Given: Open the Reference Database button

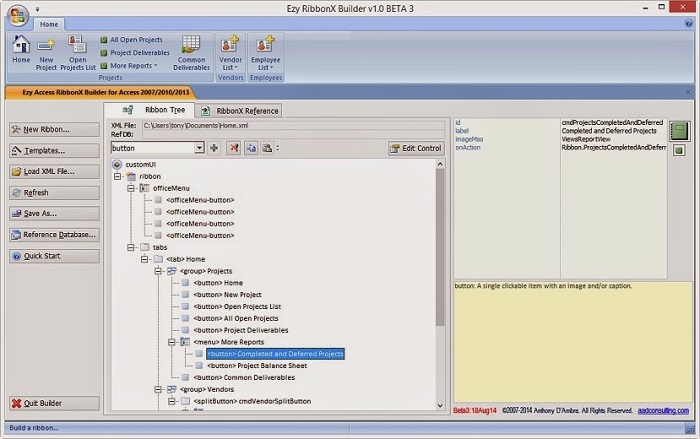Looking at the screenshot, I should click(54, 234).
